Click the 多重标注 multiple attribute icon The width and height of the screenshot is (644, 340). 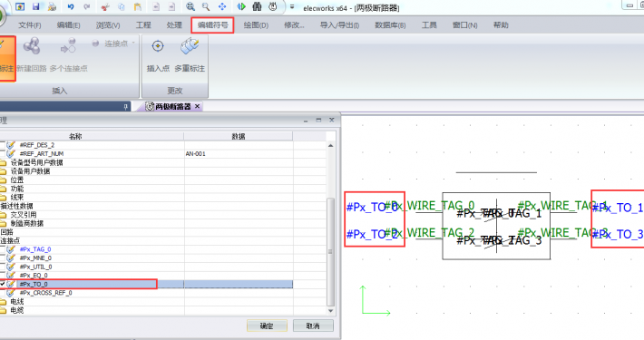pos(190,46)
